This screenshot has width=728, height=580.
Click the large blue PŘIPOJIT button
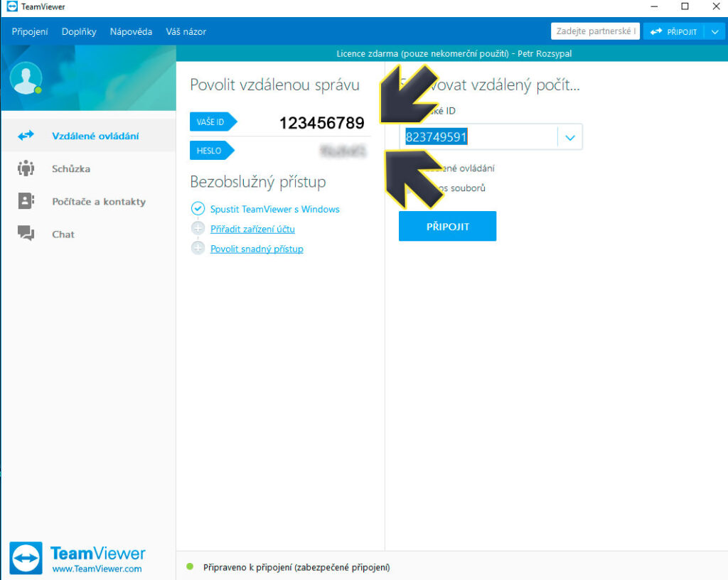(x=447, y=227)
